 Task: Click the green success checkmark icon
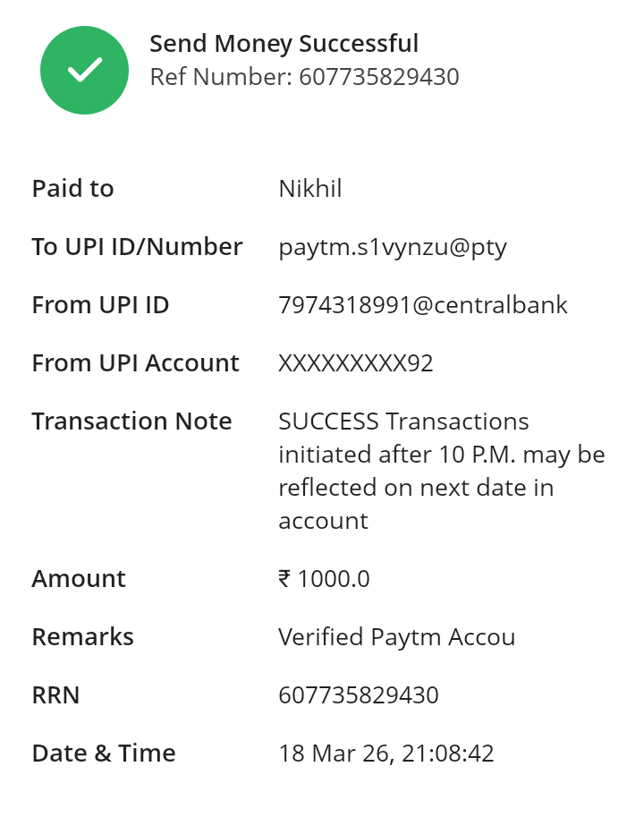(x=85, y=70)
